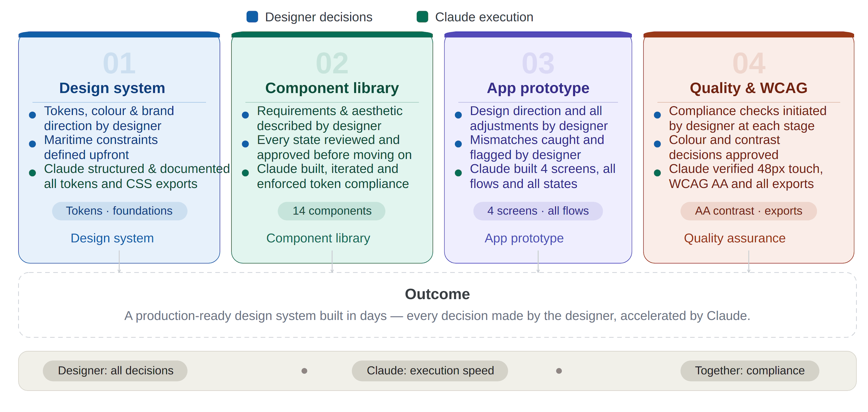
Task: Open the Design system link label
Action: [x=112, y=238]
